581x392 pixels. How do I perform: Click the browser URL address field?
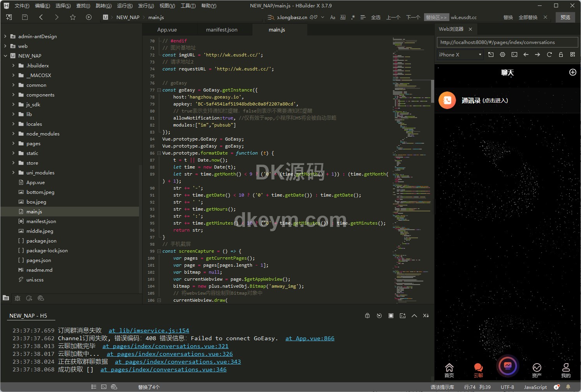(x=507, y=42)
